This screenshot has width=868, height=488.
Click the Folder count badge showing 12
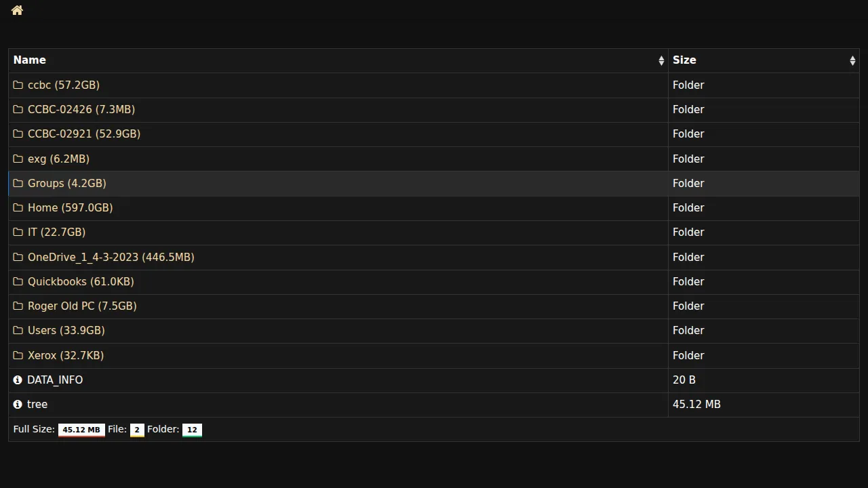(192, 430)
